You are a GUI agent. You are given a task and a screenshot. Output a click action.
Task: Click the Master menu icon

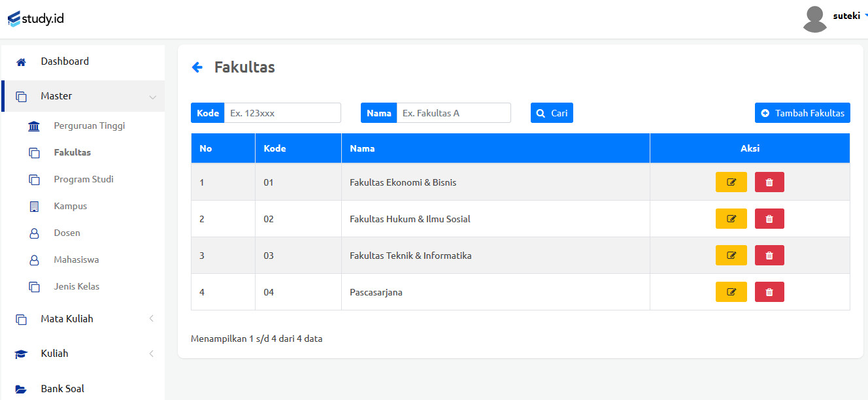pos(21,96)
